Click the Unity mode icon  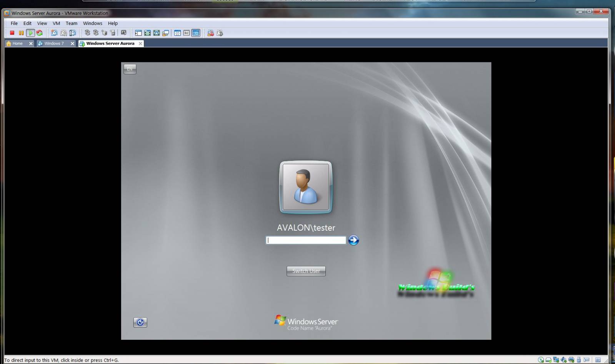click(166, 33)
